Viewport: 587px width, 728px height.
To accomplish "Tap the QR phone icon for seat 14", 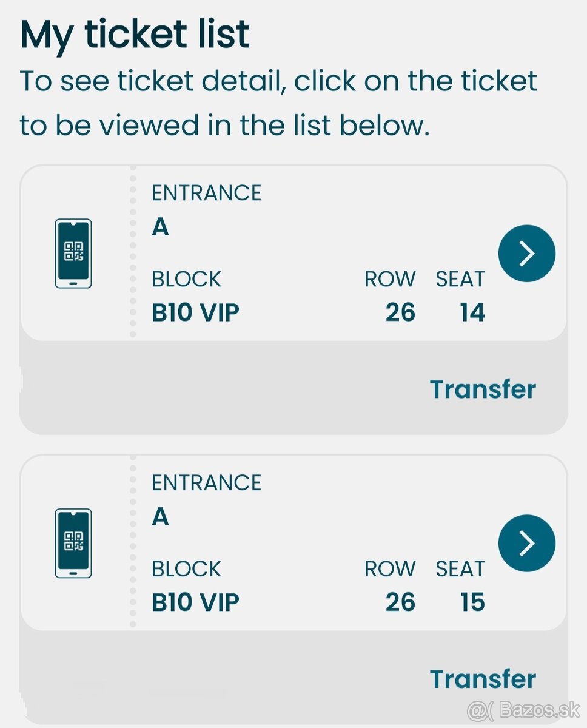I will [x=73, y=253].
